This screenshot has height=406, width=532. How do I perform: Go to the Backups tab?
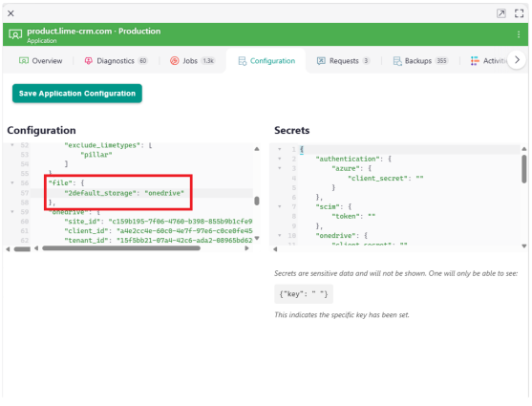coord(420,61)
